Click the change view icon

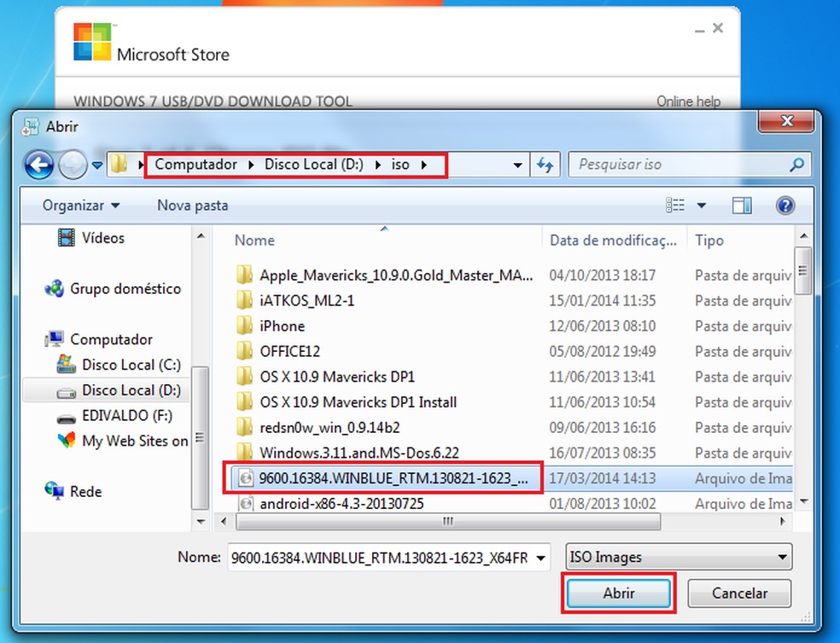pos(675,205)
